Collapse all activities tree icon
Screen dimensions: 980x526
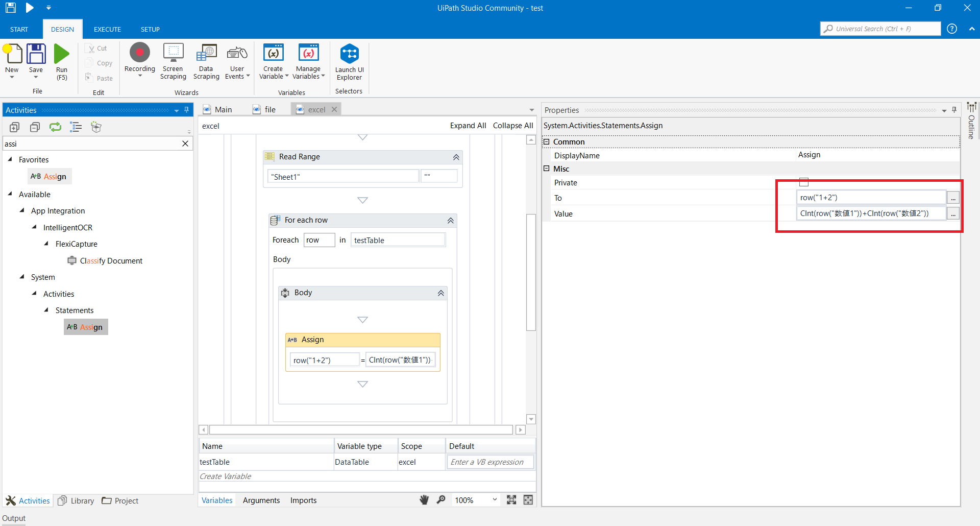tap(35, 127)
